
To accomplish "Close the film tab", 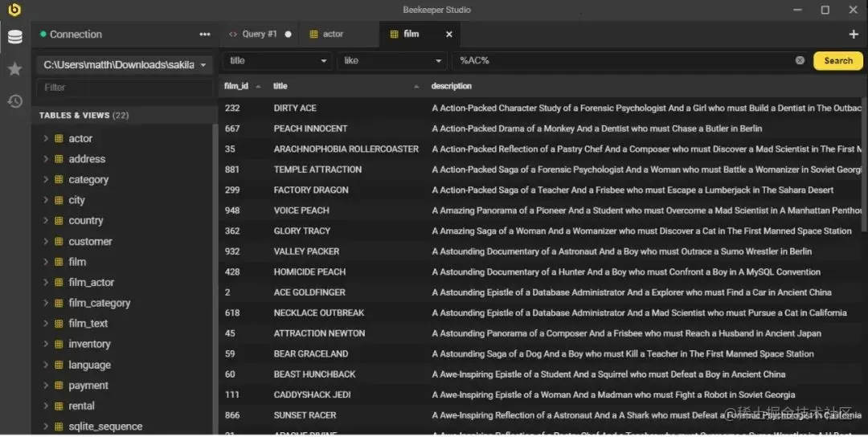I will (x=449, y=35).
